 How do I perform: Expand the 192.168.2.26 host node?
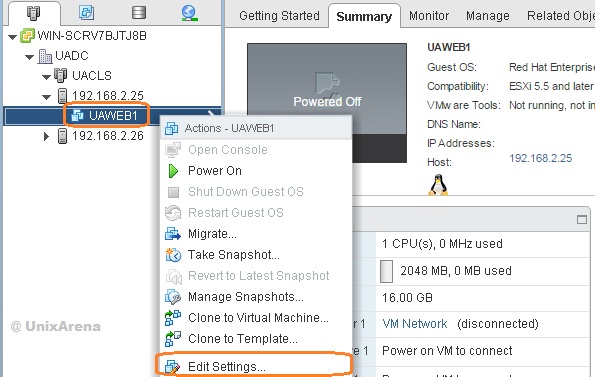click(x=46, y=136)
